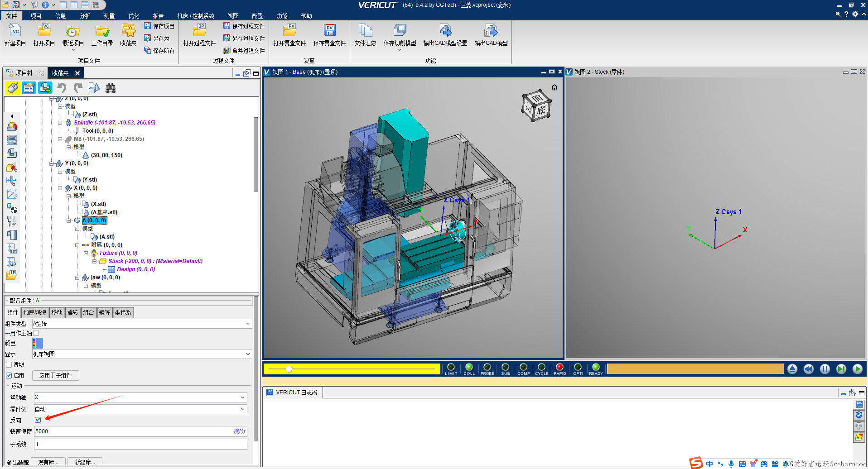The width and height of the screenshot is (868, 469).
Task: Switch to the 坐标系 tab
Action: point(123,312)
